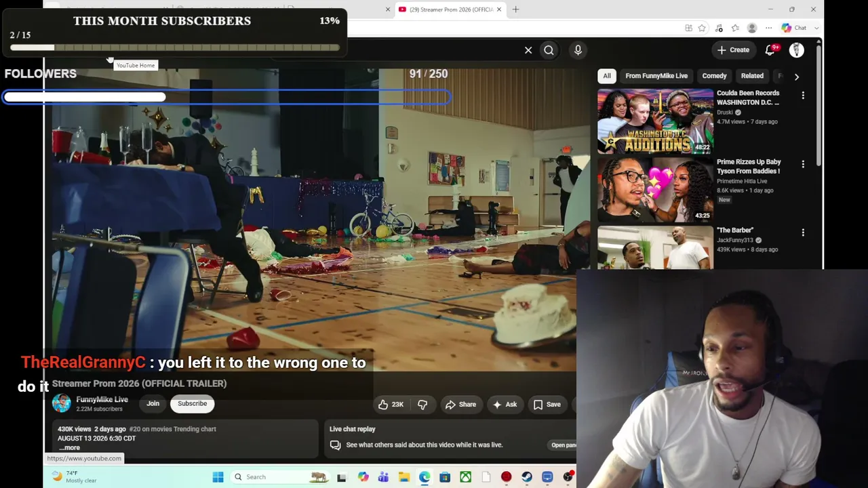Dislike the Streamer Prom 2026 video
The image size is (868, 488).
pos(422,405)
